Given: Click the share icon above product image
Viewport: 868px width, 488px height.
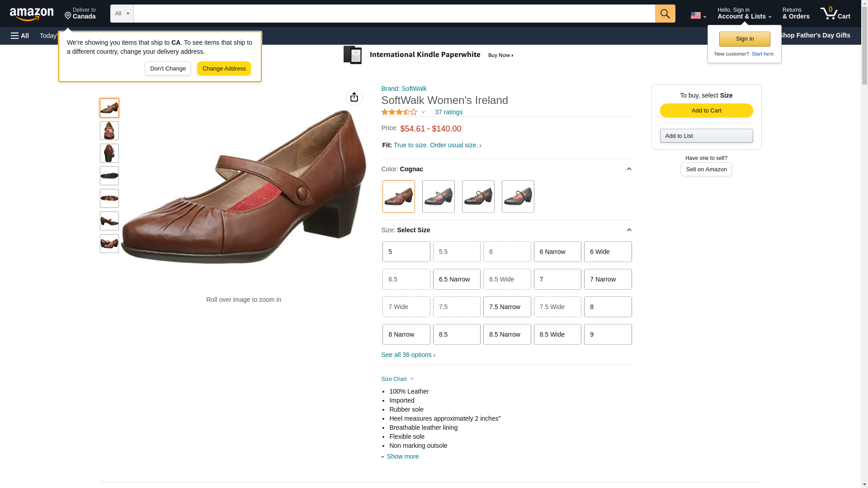Looking at the screenshot, I should (x=354, y=97).
